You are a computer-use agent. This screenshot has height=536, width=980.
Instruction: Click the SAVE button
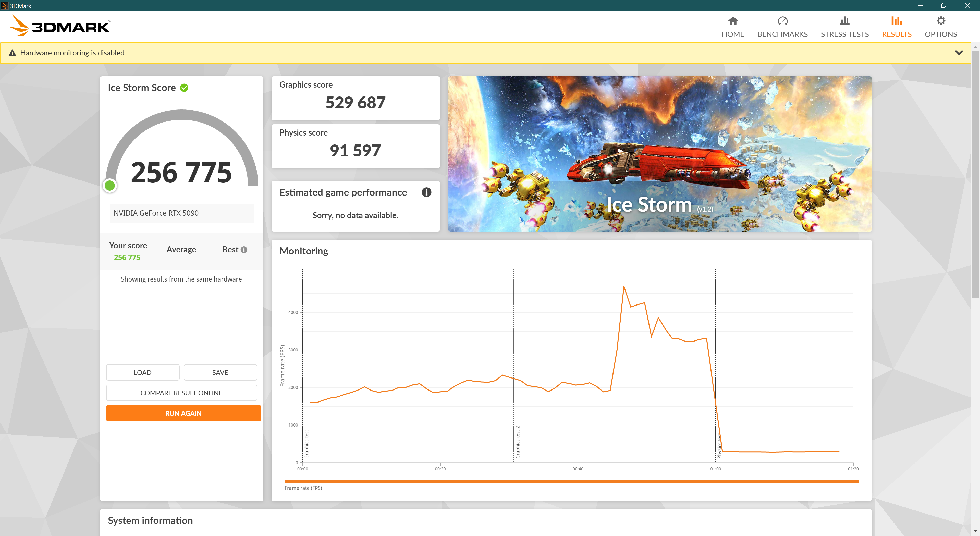coord(220,372)
